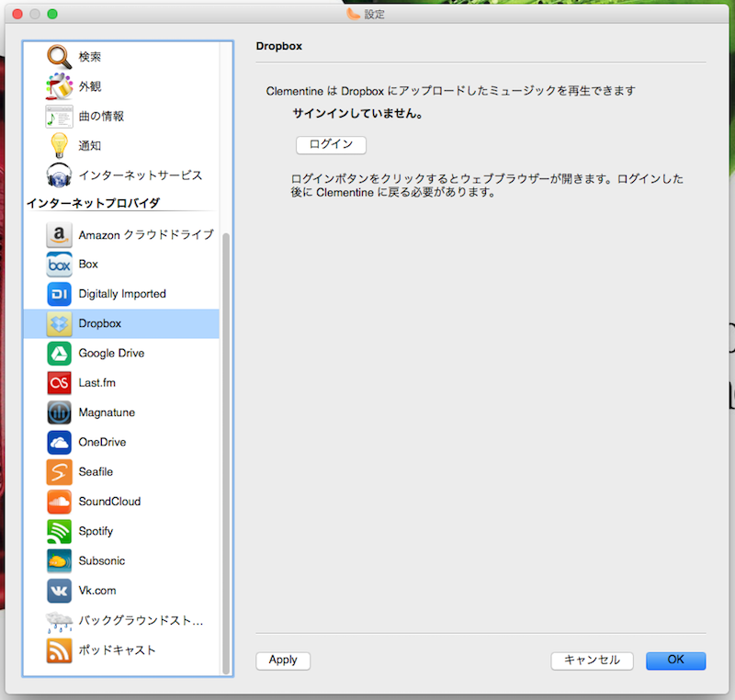Viewport: 735px width, 700px height.
Task: Open the Vk.com settings entry
Action: (x=97, y=591)
